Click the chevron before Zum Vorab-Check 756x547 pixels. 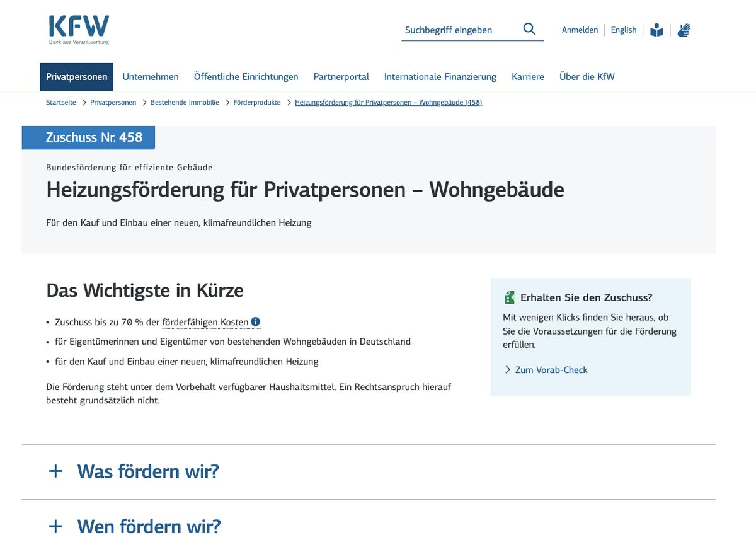pos(507,370)
